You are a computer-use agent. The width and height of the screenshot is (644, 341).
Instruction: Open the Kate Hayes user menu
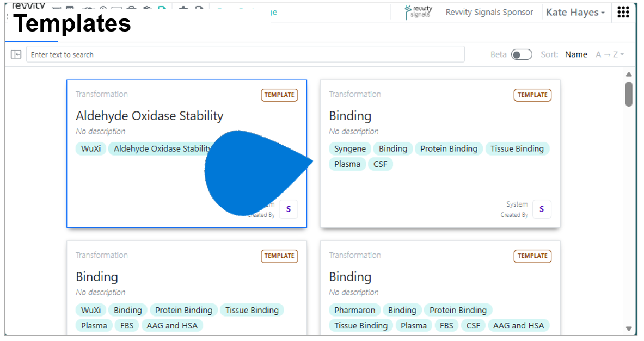click(575, 13)
